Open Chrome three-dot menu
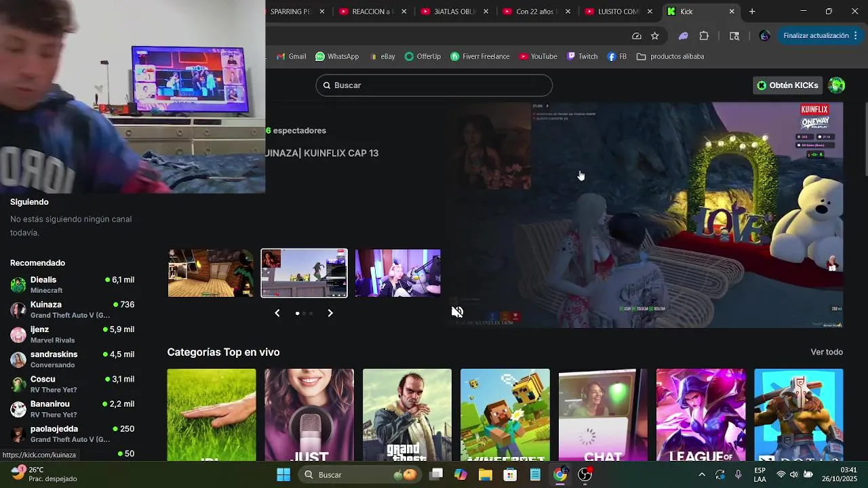Image resolution: width=868 pixels, height=488 pixels. click(x=856, y=36)
